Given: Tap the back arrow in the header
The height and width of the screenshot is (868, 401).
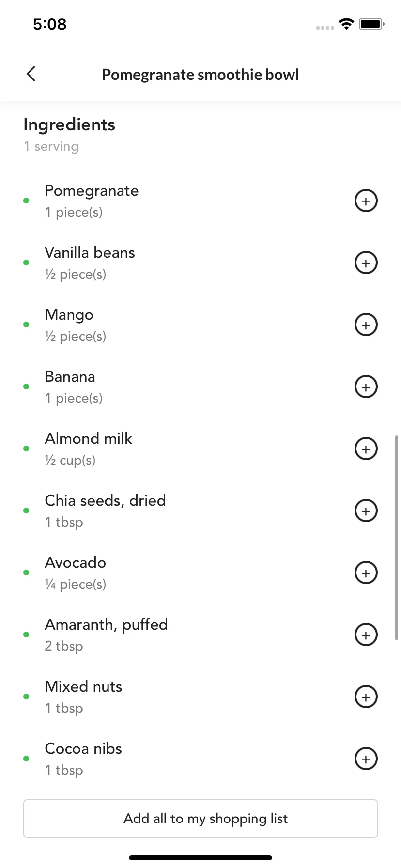Looking at the screenshot, I should [x=31, y=74].
